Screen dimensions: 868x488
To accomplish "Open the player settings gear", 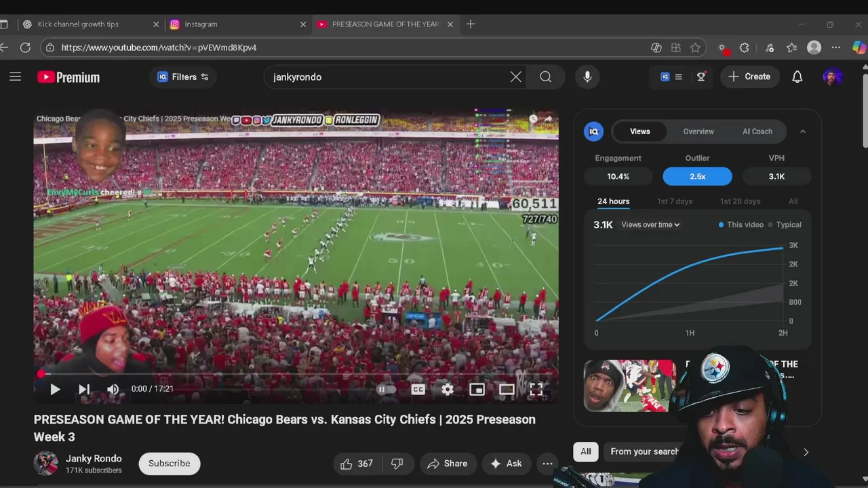I will (x=448, y=389).
